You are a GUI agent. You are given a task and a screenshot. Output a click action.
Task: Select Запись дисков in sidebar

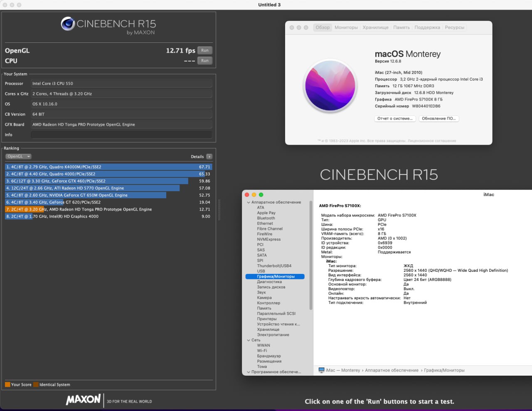point(271,287)
